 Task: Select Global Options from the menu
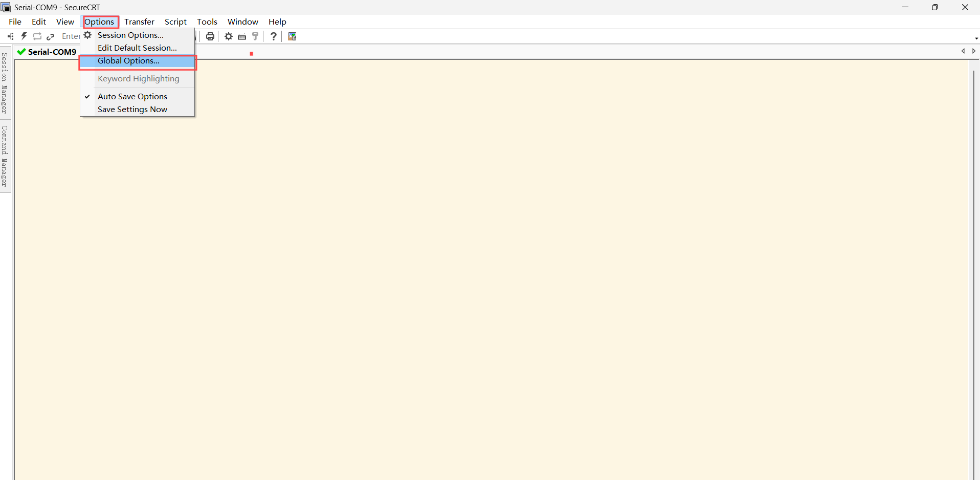pos(128,60)
